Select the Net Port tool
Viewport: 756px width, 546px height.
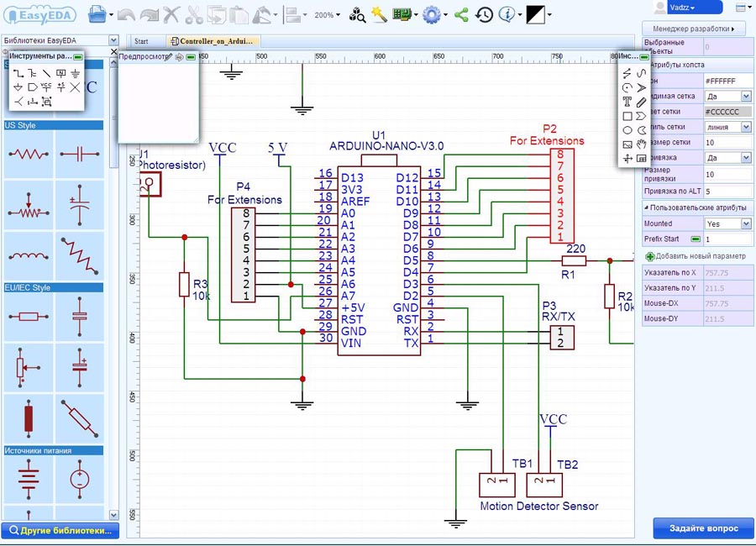[32, 87]
